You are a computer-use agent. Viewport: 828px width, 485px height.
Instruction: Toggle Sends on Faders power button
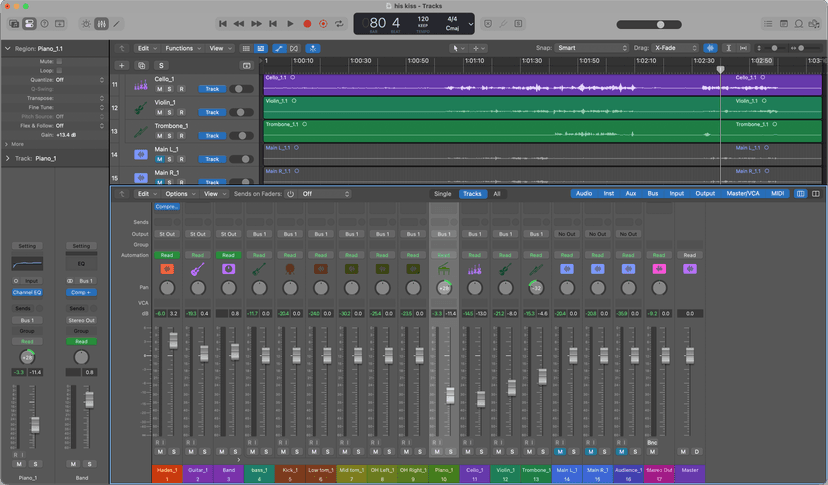pos(290,194)
